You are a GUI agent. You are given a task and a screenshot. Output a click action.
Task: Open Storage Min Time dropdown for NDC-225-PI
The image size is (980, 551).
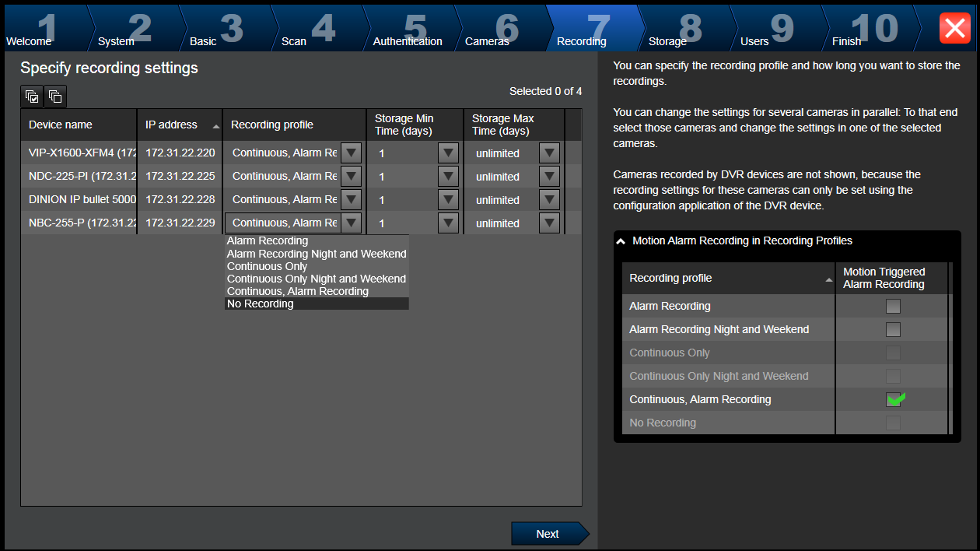[448, 176]
